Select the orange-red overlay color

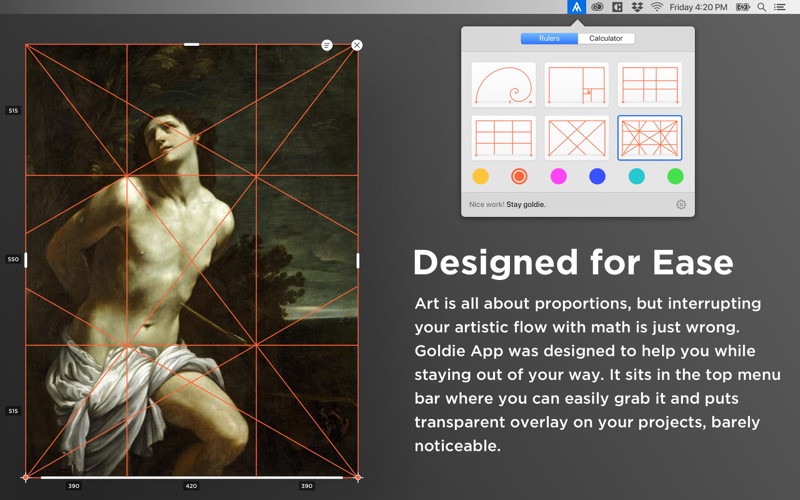pos(519,176)
